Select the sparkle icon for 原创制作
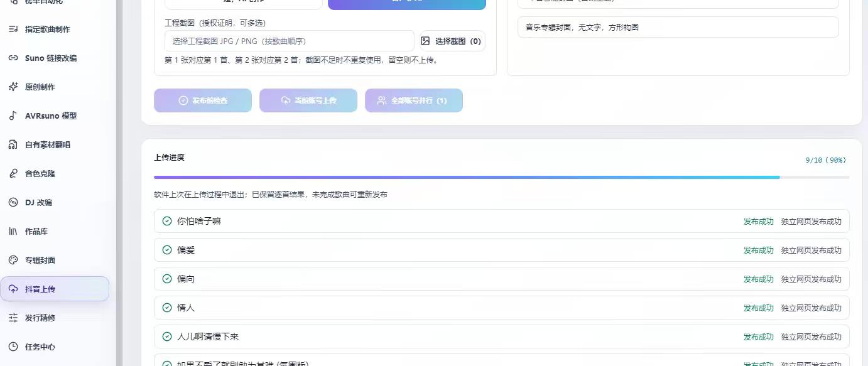Viewport: 868px width, 366px height. point(13,87)
